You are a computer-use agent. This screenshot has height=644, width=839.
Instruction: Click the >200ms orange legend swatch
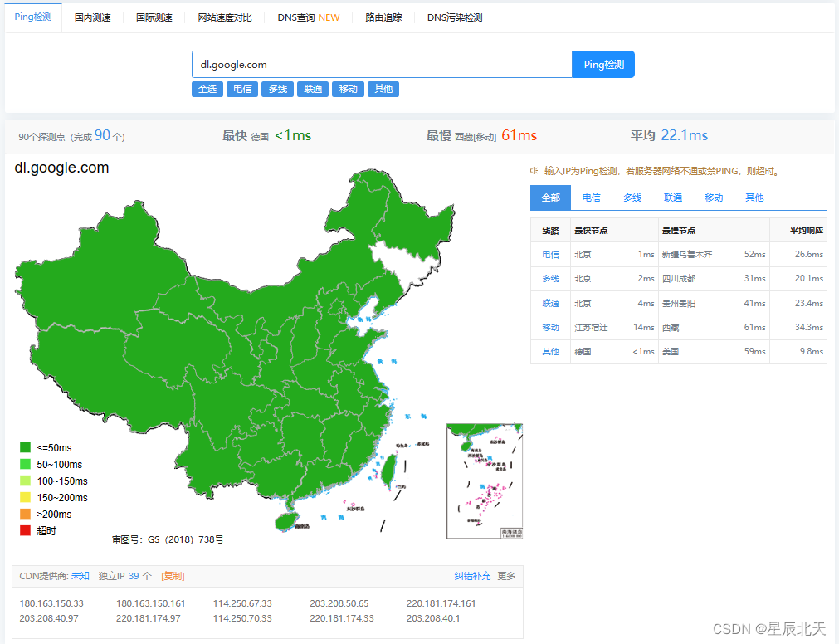pos(25,514)
